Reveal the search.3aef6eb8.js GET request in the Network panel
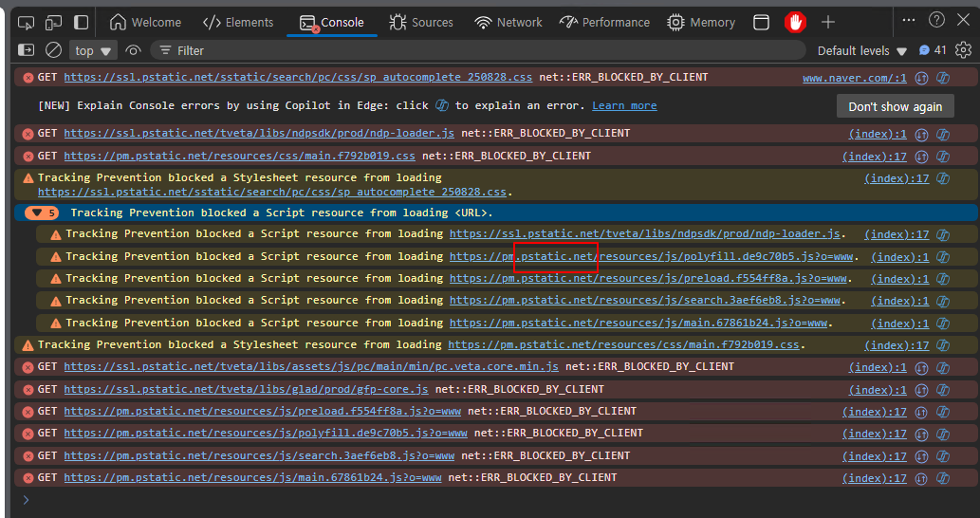This screenshot has width=980, height=518. 921,456
